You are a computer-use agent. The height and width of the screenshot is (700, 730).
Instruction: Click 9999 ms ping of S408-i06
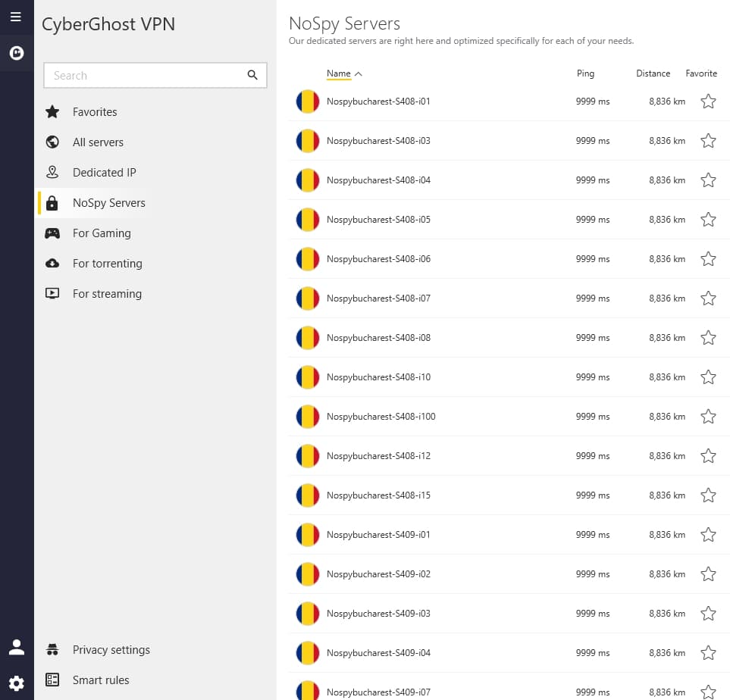point(593,259)
